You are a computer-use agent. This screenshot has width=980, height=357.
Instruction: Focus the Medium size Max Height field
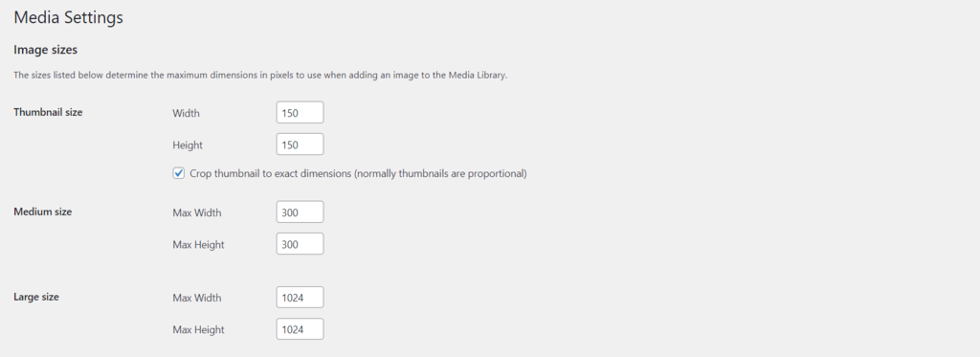[300, 244]
